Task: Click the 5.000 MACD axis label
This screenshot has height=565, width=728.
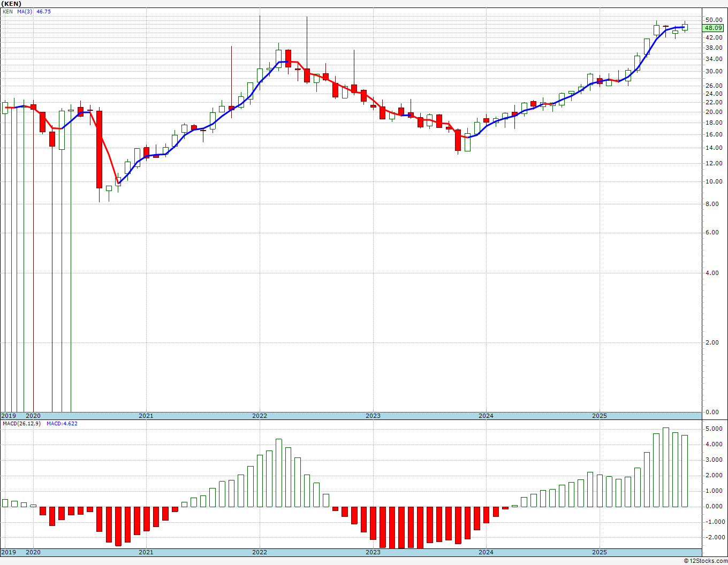Action: [x=714, y=429]
